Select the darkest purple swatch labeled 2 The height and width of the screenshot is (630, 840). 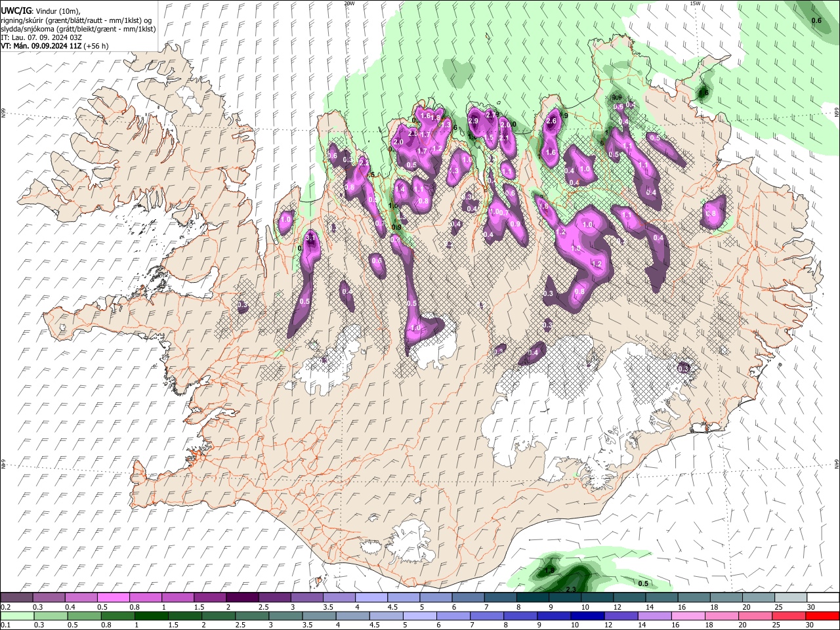[x=241, y=597]
